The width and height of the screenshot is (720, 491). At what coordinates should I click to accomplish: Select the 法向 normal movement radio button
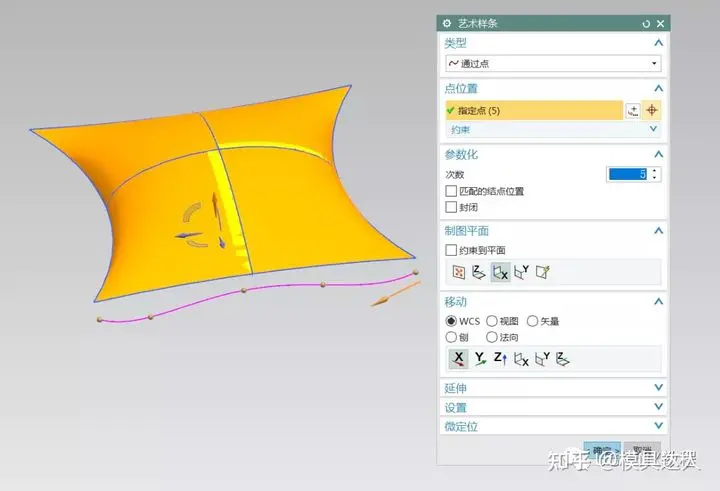point(492,337)
